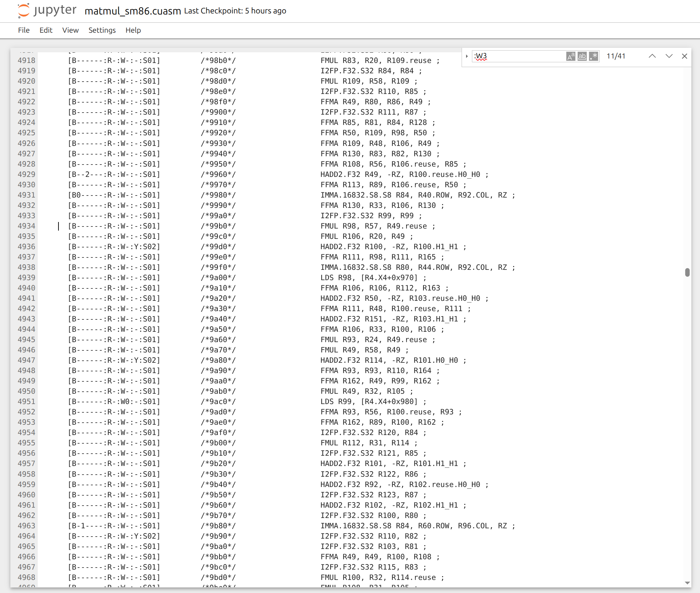Image resolution: width=700 pixels, height=593 pixels.
Task: Toggle match whole word option
Action: (582, 56)
